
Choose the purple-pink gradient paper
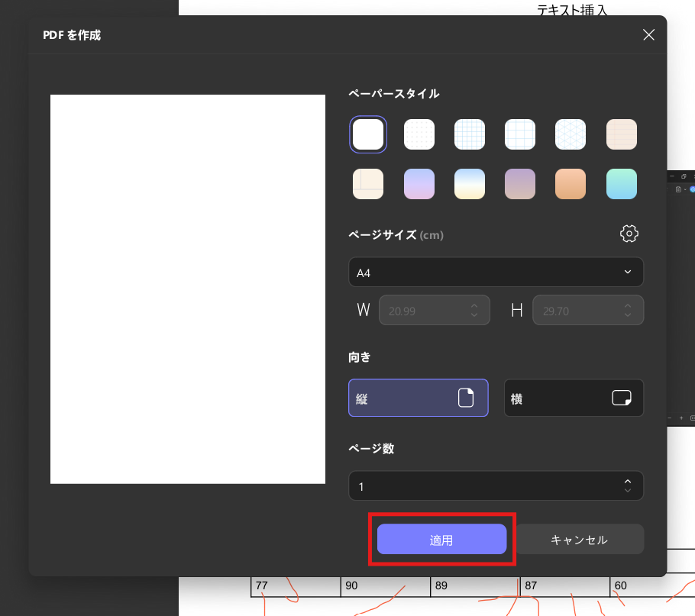tap(419, 184)
